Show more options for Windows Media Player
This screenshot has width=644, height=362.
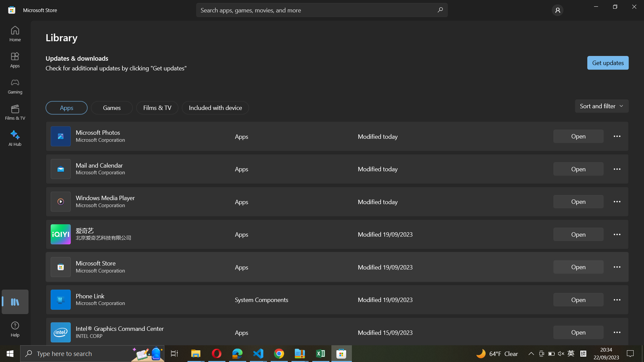(617, 202)
